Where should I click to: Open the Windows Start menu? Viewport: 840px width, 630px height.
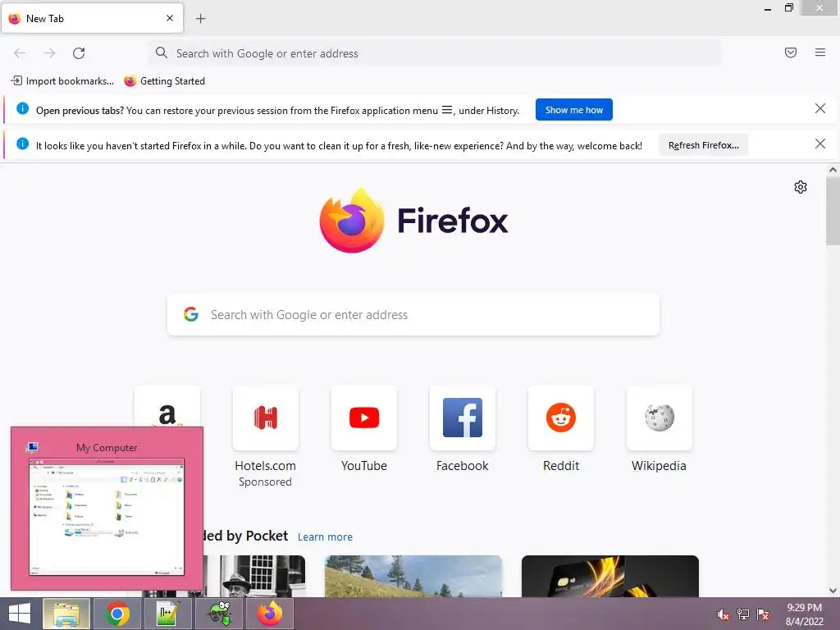(x=20, y=614)
